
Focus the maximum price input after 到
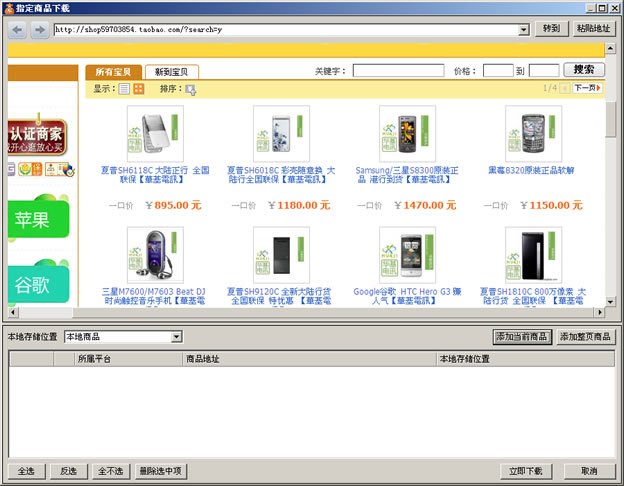[544, 71]
